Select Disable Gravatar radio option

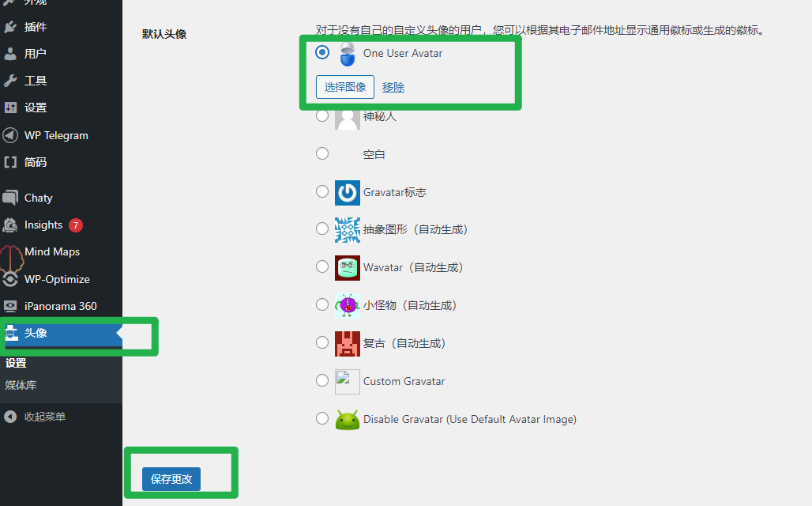[322, 418]
